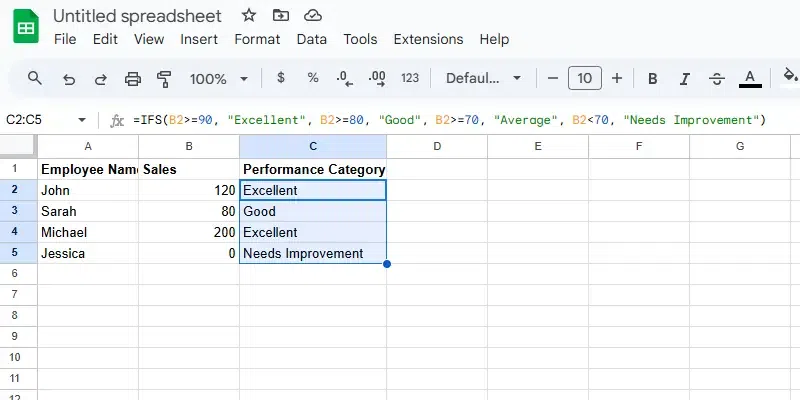The image size is (800, 400).
Task: Activate the paint format tool
Action: pos(165,78)
